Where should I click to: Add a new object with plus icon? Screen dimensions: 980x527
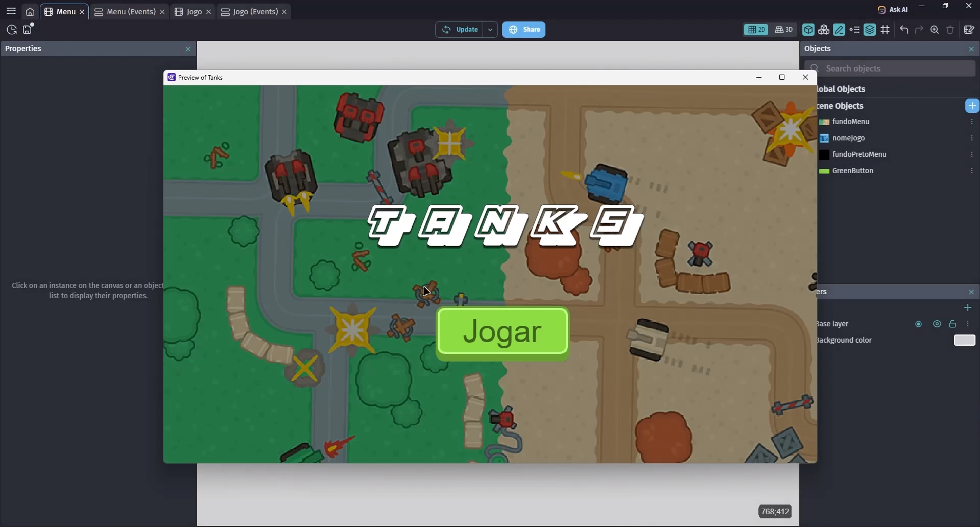[x=972, y=106]
